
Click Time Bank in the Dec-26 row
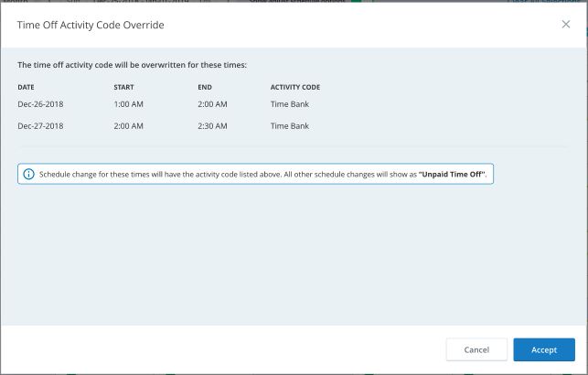point(289,104)
